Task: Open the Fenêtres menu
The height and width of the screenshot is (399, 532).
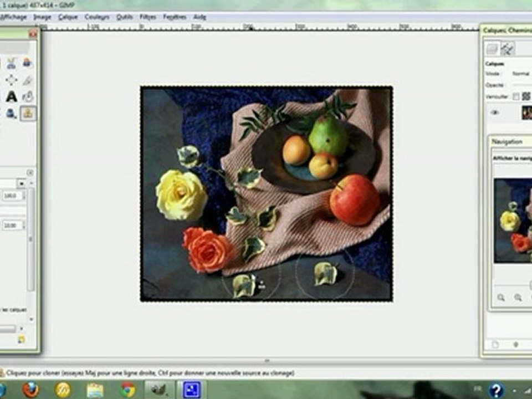Action: point(175,17)
